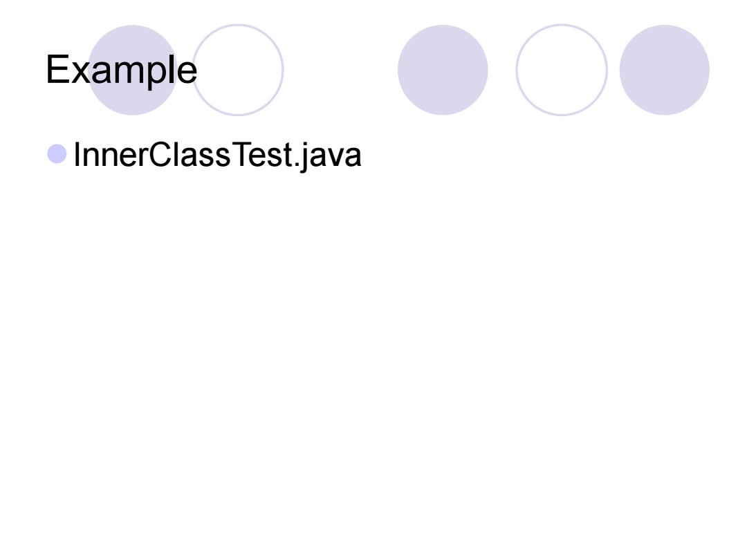Select the rightmost filled lavender circle
Image resolution: width=747 pixels, height=560 pixels.
point(664,70)
